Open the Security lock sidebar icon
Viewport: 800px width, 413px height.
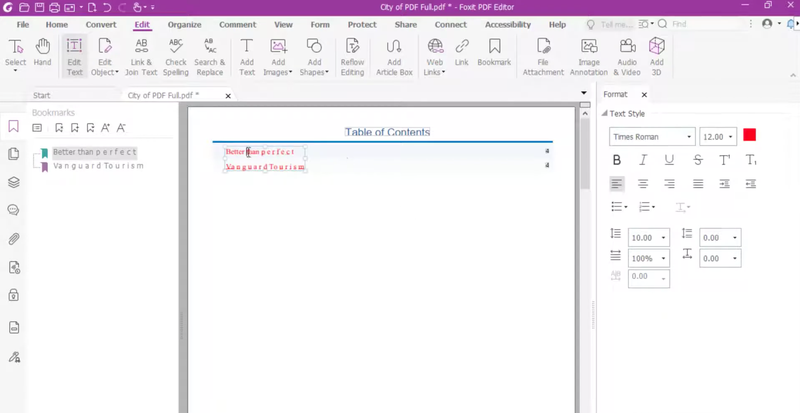tap(14, 295)
